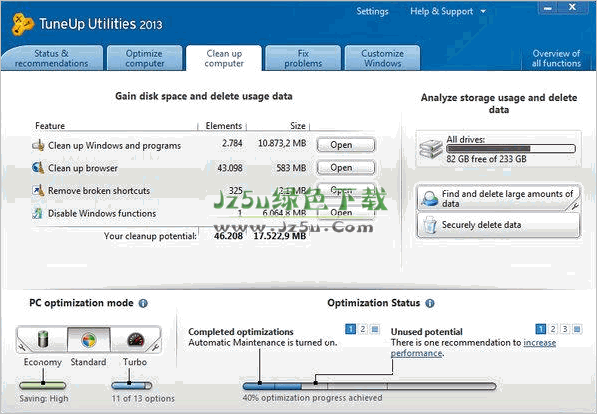
Task: Show page 2 of Completed optimizations
Action: (x=363, y=329)
